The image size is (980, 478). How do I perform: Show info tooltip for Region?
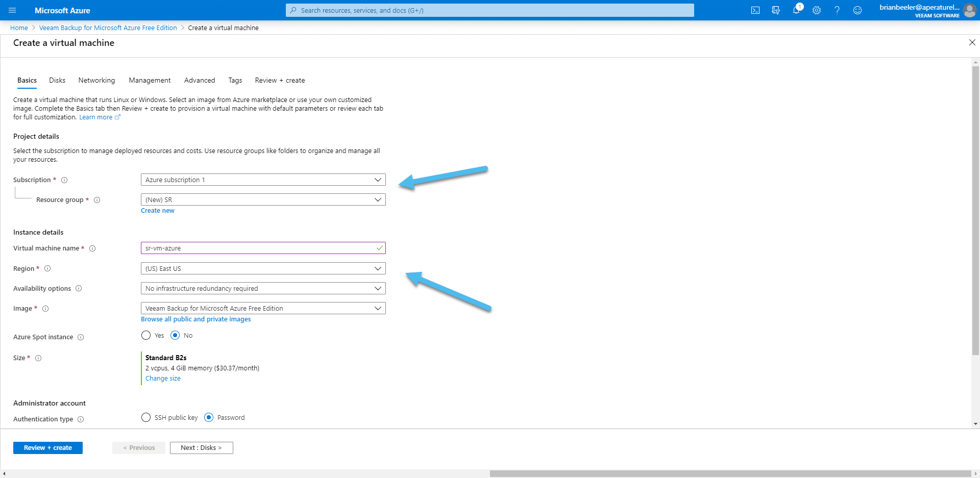(x=47, y=268)
